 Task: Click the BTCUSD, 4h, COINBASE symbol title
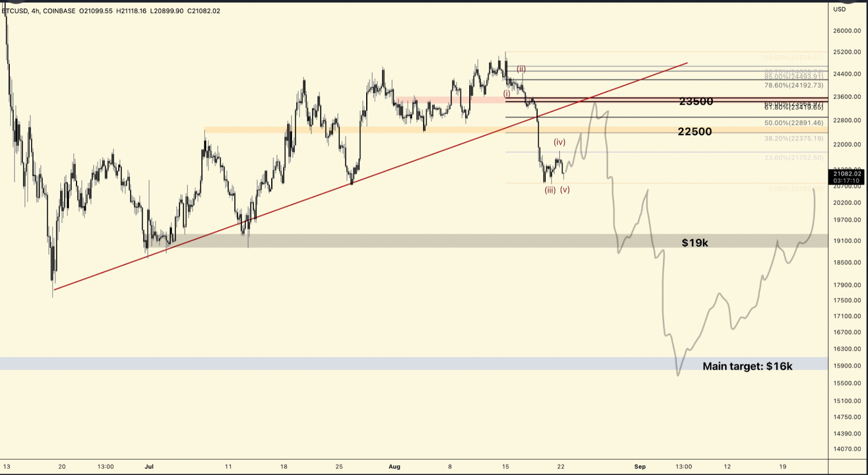tap(39, 11)
